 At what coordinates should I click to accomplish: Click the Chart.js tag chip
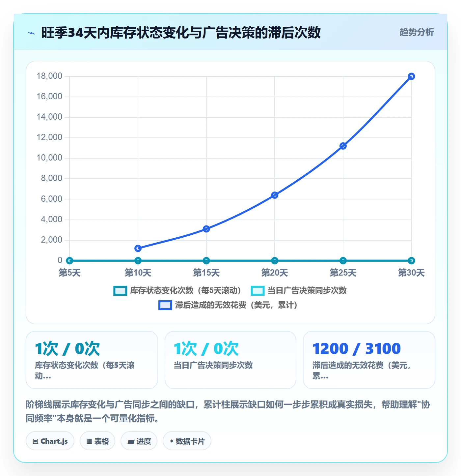pos(50,441)
